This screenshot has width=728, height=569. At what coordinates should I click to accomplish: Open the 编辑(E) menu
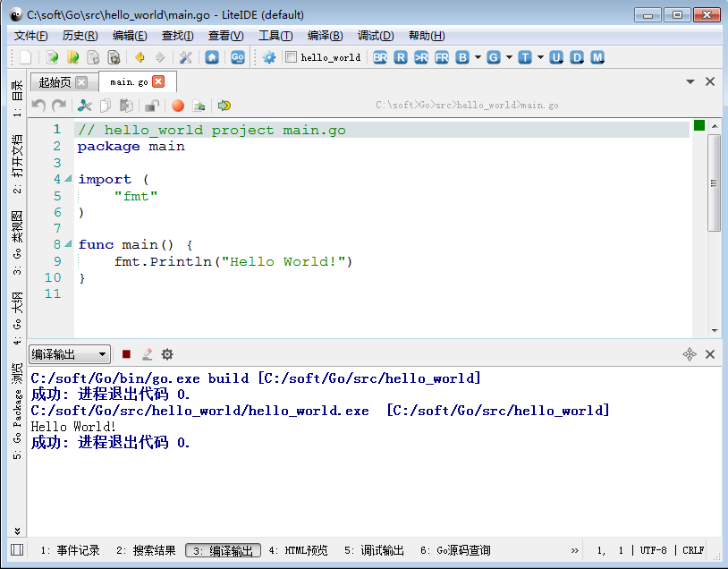(x=130, y=36)
